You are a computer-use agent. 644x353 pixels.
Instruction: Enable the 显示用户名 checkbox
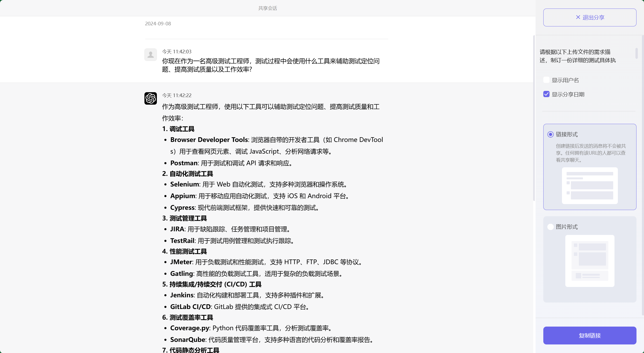click(x=546, y=80)
